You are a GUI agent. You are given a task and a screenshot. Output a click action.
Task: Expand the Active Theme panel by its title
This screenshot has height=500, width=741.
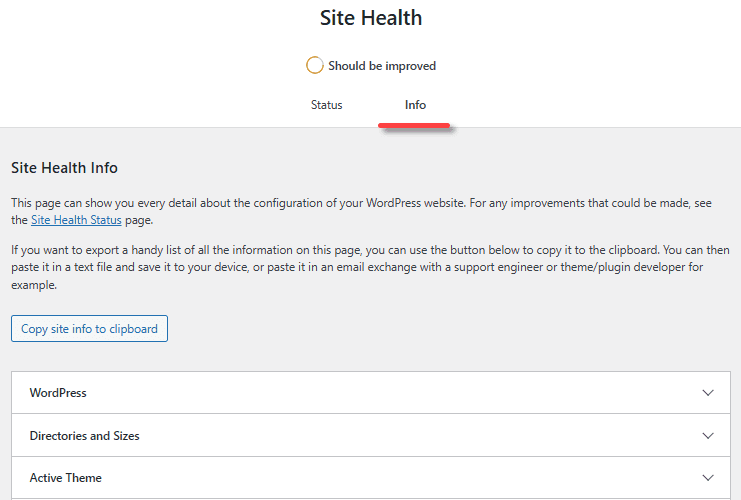coord(65,478)
